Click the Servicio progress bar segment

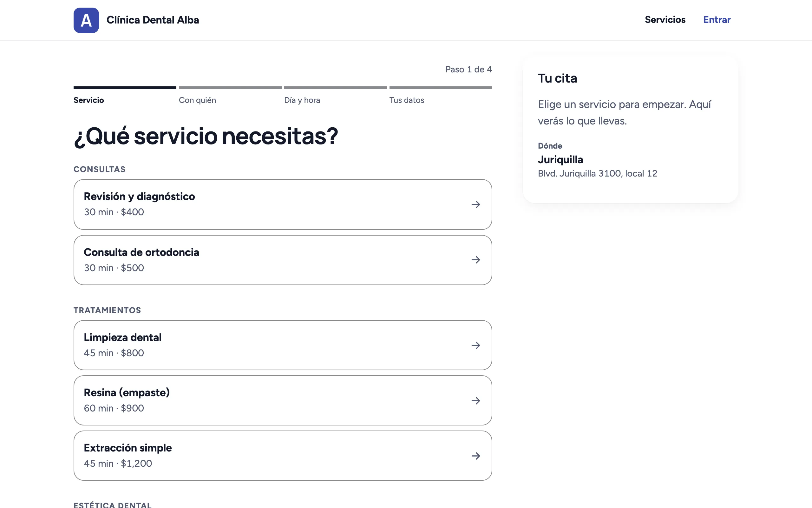(x=125, y=88)
